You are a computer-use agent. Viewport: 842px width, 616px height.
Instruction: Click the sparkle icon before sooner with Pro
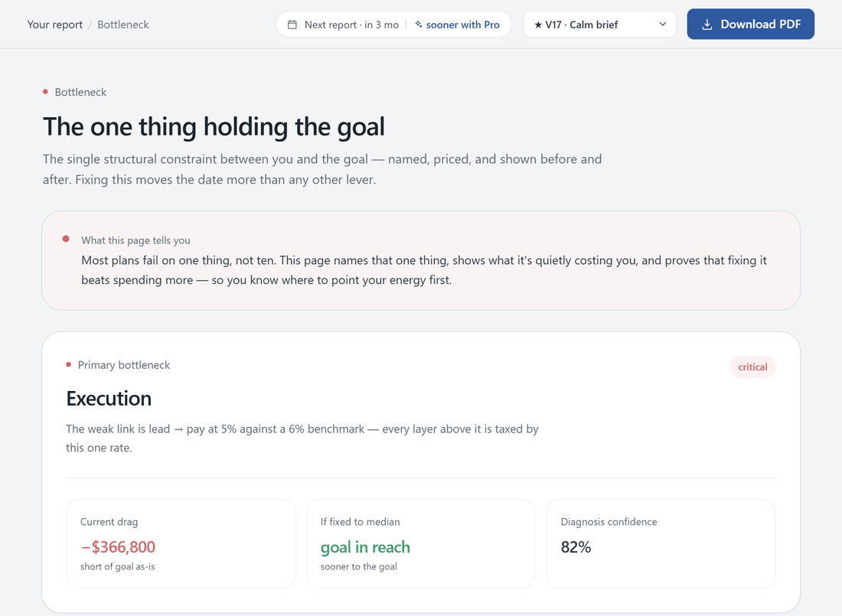[x=418, y=24]
